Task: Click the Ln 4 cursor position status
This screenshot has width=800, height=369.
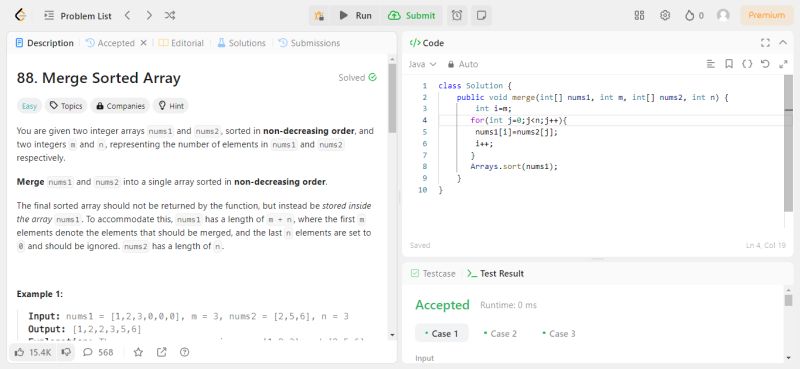Action: tap(765, 245)
